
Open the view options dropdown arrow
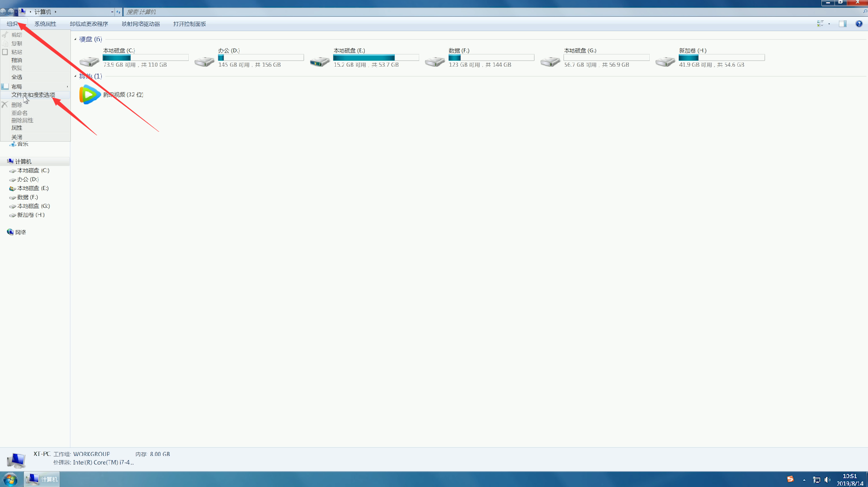pyautogui.click(x=829, y=24)
